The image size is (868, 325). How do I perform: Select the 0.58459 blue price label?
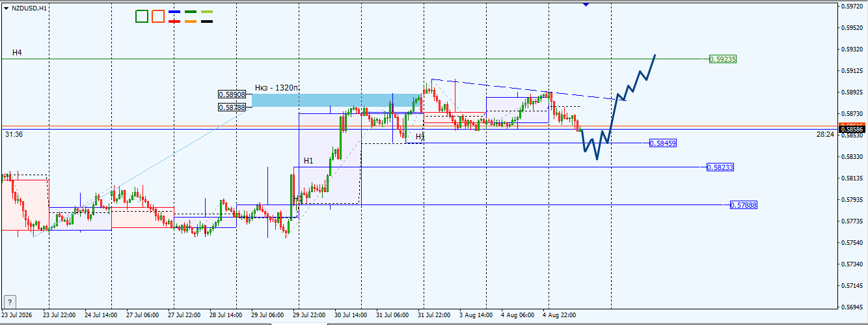pos(663,143)
